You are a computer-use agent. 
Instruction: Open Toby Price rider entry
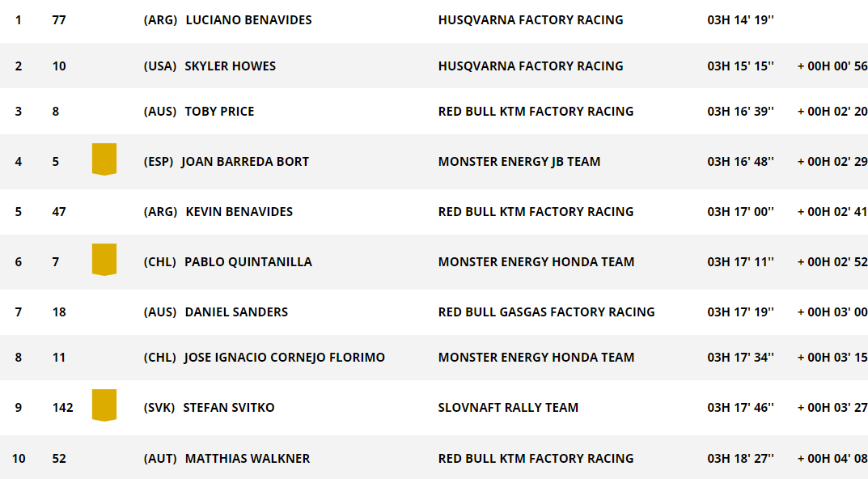(x=219, y=112)
